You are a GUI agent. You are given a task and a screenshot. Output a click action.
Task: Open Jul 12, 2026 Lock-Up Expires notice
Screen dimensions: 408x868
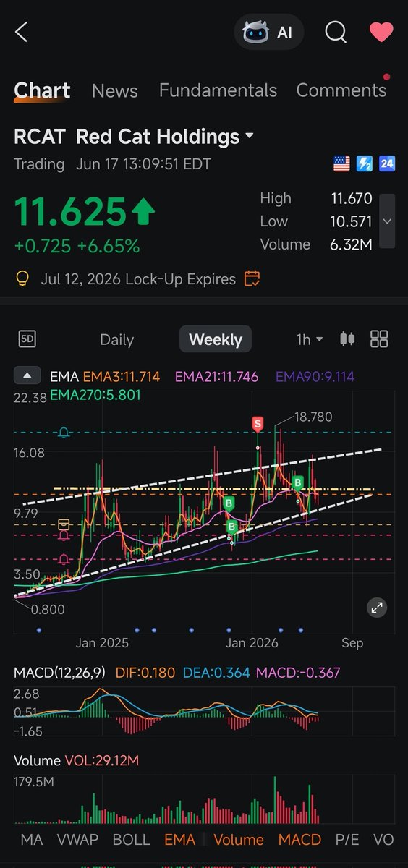coord(137,278)
